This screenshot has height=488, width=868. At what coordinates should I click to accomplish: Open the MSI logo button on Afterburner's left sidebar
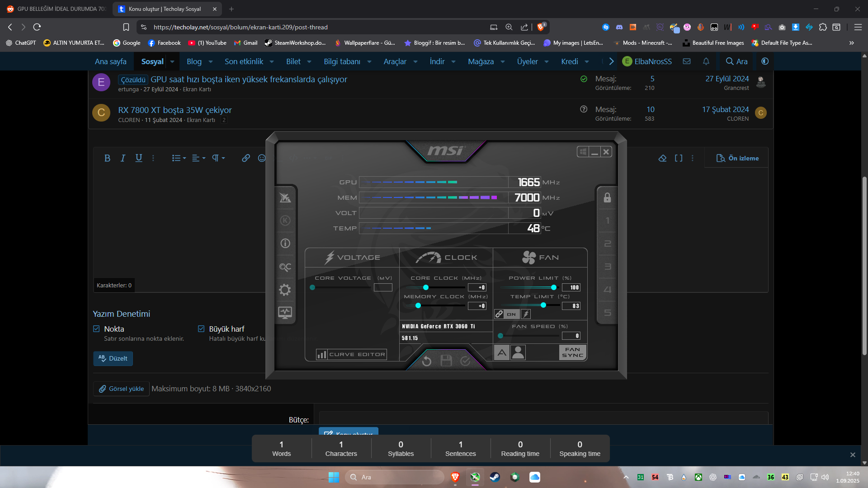click(x=285, y=198)
